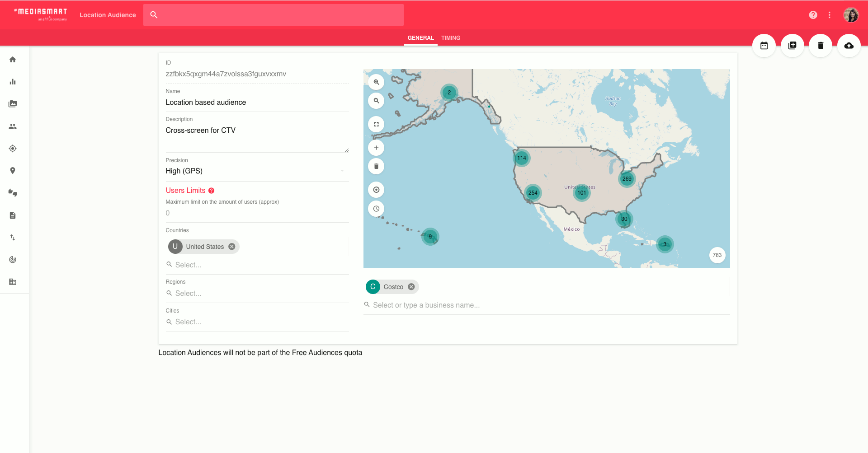The height and width of the screenshot is (453, 868).
Task: Click the duplicate floating action button
Action: tap(793, 46)
